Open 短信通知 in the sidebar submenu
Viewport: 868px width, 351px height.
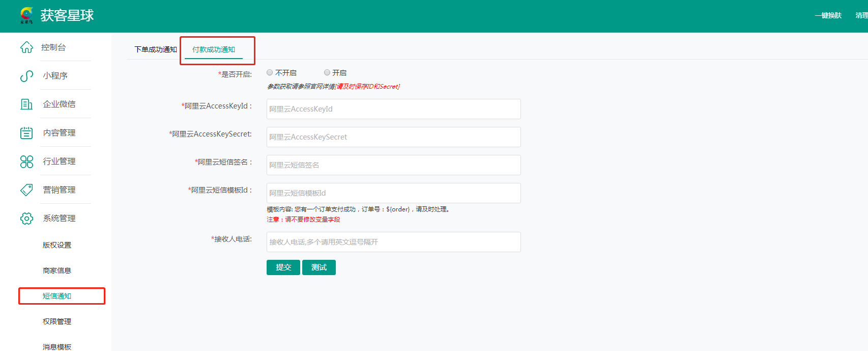pyautogui.click(x=57, y=296)
